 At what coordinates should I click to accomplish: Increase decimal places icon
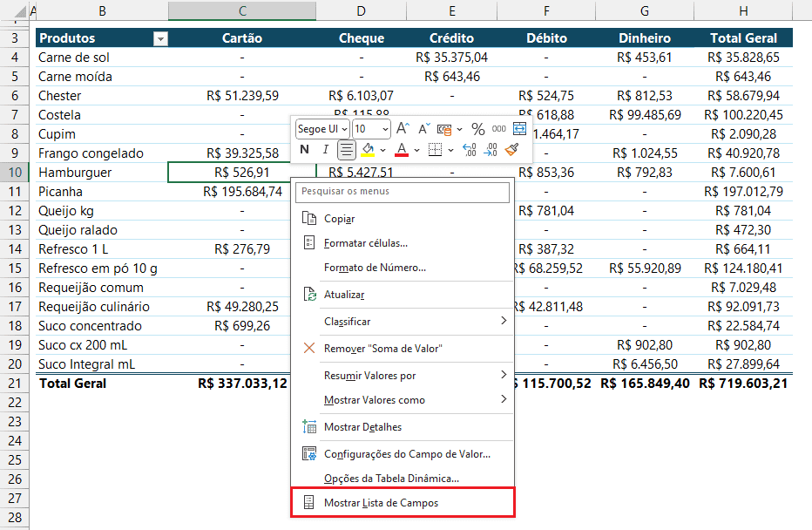pyautogui.click(x=470, y=149)
